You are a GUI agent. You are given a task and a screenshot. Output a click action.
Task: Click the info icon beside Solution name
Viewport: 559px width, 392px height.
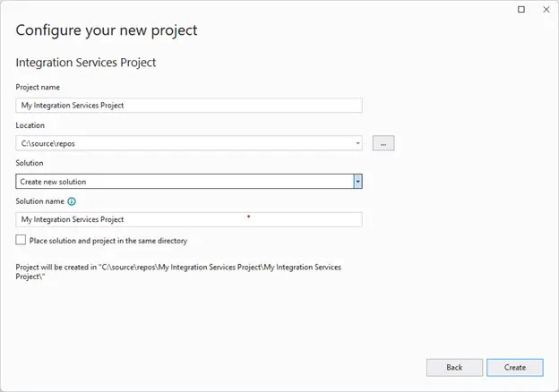73,201
